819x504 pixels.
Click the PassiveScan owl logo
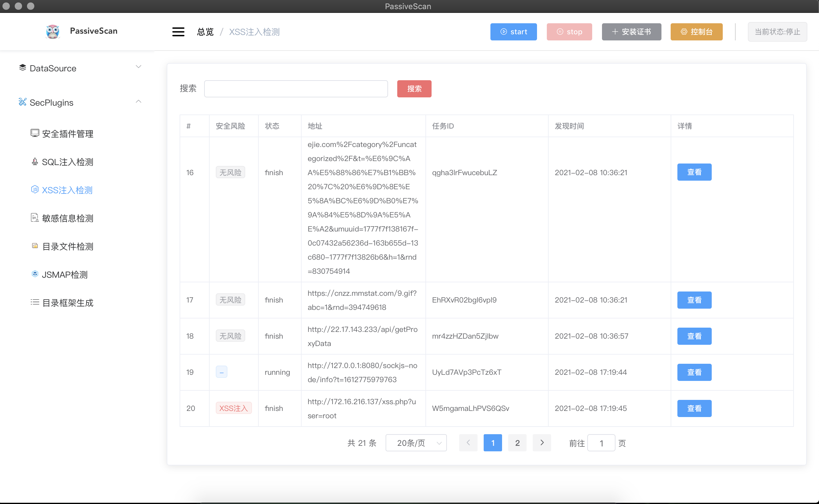pyautogui.click(x=52, y=32)
